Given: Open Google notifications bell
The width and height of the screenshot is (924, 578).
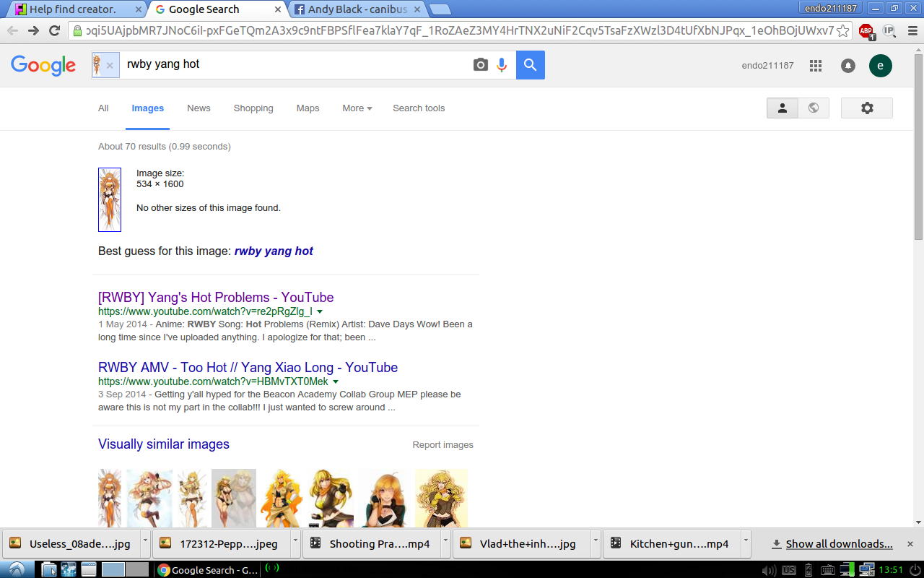Looking at the screenshot, I should tap(848, 66).
